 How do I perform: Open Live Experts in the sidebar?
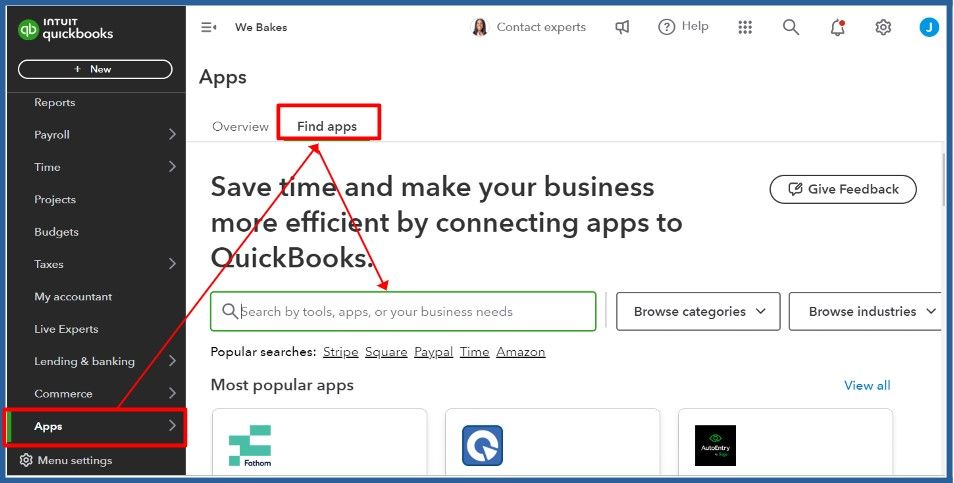click(66, 329)
